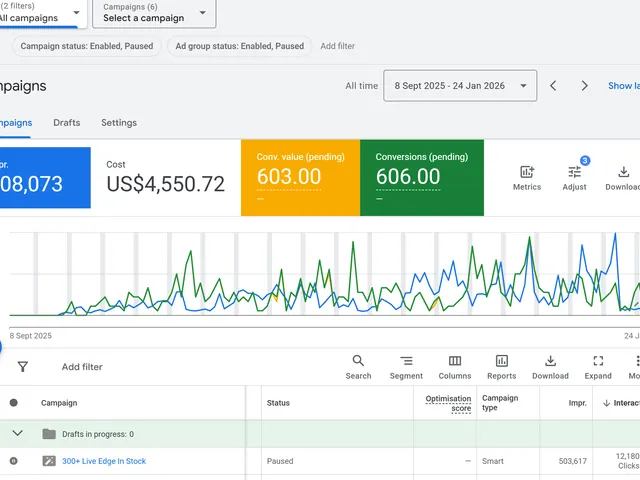The width and height of the screenshot is (640, 480).
Task: Expand the table to full screen
Action: point(598,360)
